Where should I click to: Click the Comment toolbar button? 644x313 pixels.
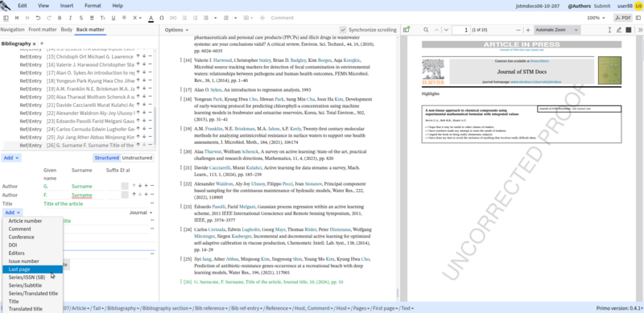point(283,18)
